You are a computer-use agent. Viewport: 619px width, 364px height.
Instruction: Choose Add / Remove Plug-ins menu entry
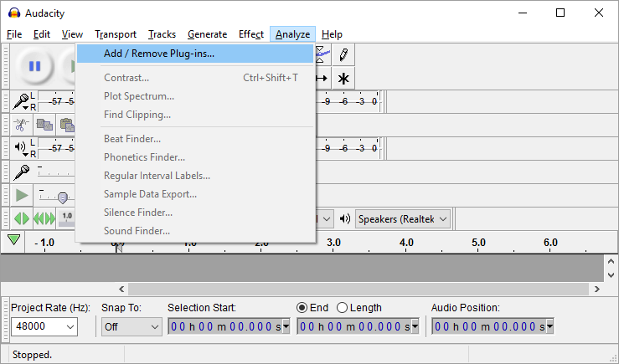pyautogui.click(x=195, y=54)
